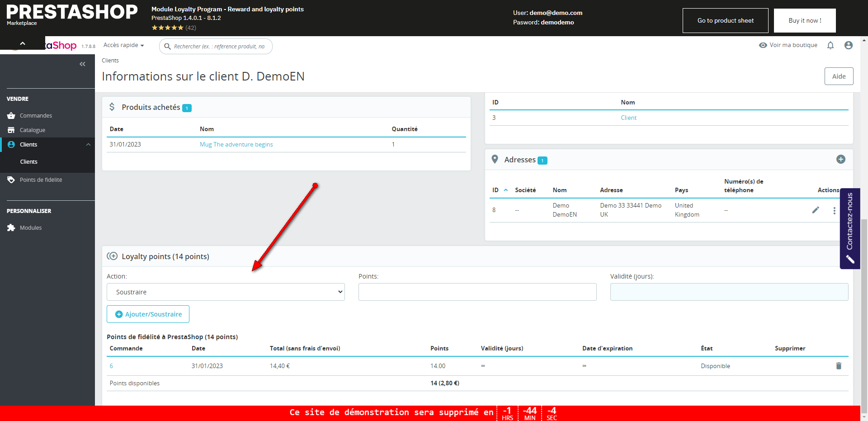Click the Modules puzzle icon
The image size is (868, 421).
[x=11, y=228]
